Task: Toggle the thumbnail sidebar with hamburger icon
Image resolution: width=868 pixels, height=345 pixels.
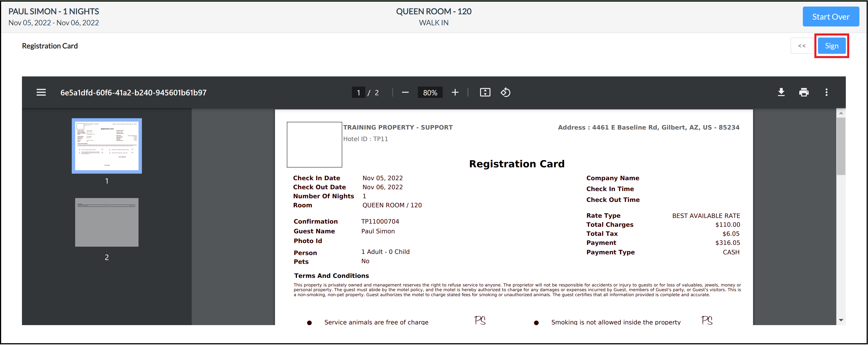Action: pyautogui.click(x=41, y=92)
